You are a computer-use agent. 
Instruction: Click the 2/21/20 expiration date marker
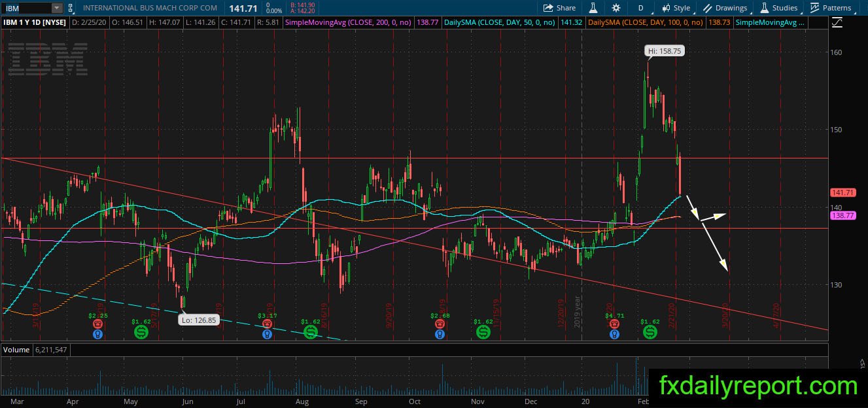pos(673,314)
